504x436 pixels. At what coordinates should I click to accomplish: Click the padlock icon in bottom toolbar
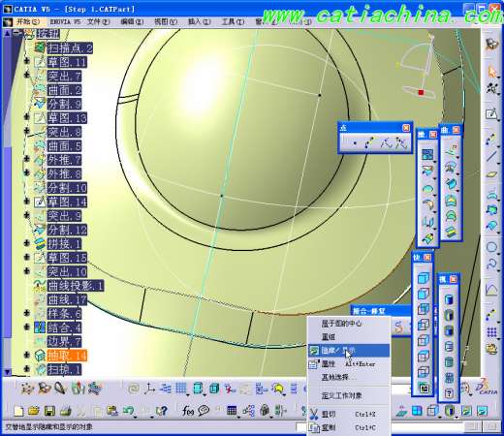click(x=265, y=411)
